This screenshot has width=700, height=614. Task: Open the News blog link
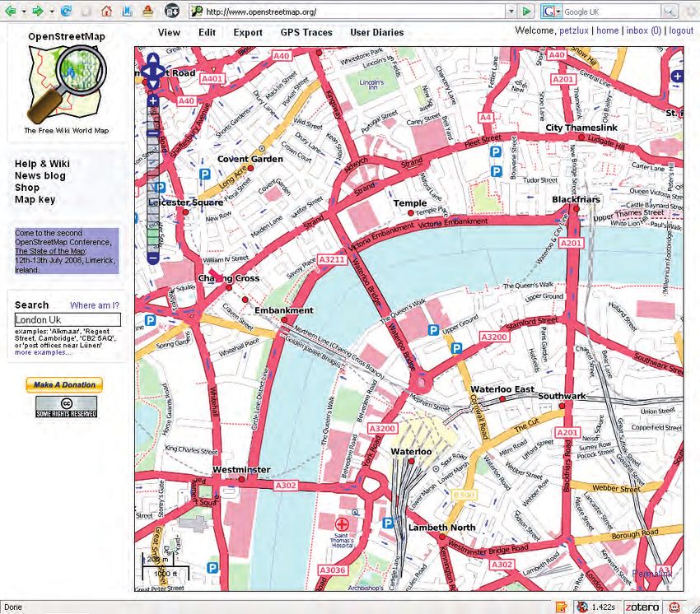tap(40, 176)
